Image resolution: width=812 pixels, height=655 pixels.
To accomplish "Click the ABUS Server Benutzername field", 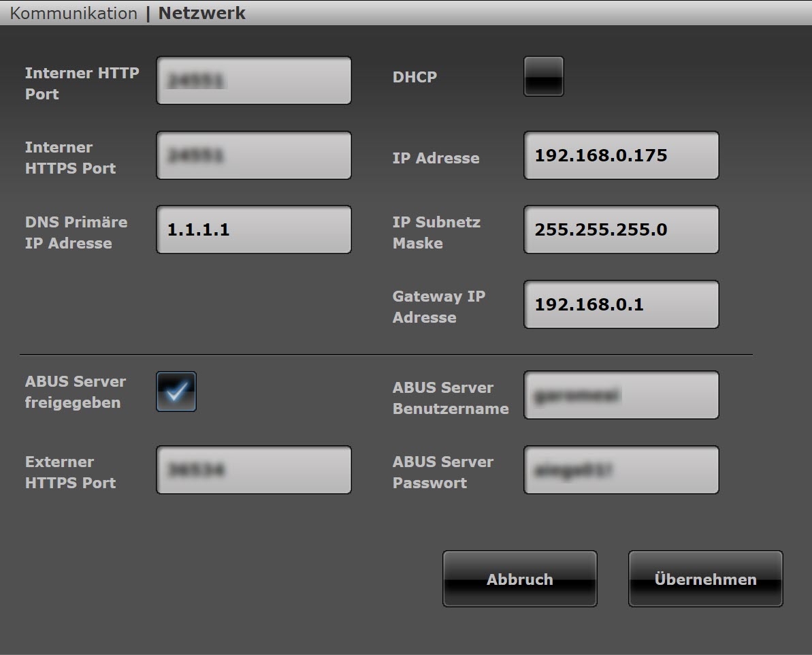I will coord(621,395).
